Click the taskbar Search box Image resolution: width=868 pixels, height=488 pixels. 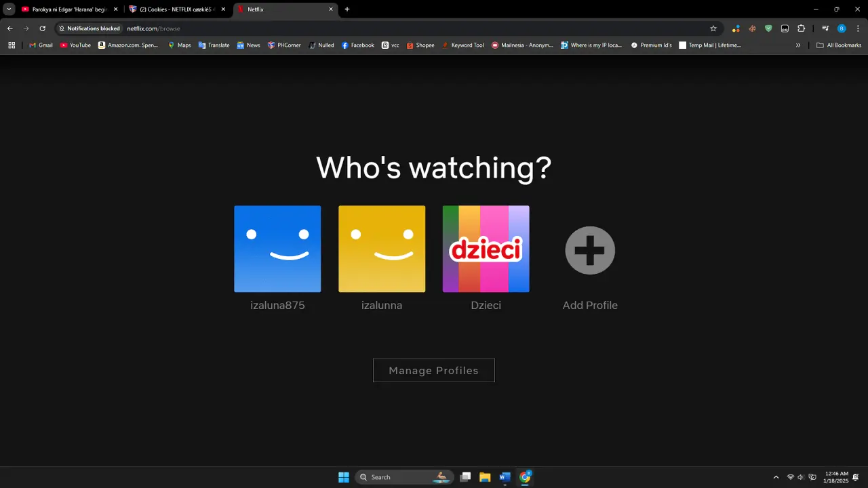tap(403, 477)
